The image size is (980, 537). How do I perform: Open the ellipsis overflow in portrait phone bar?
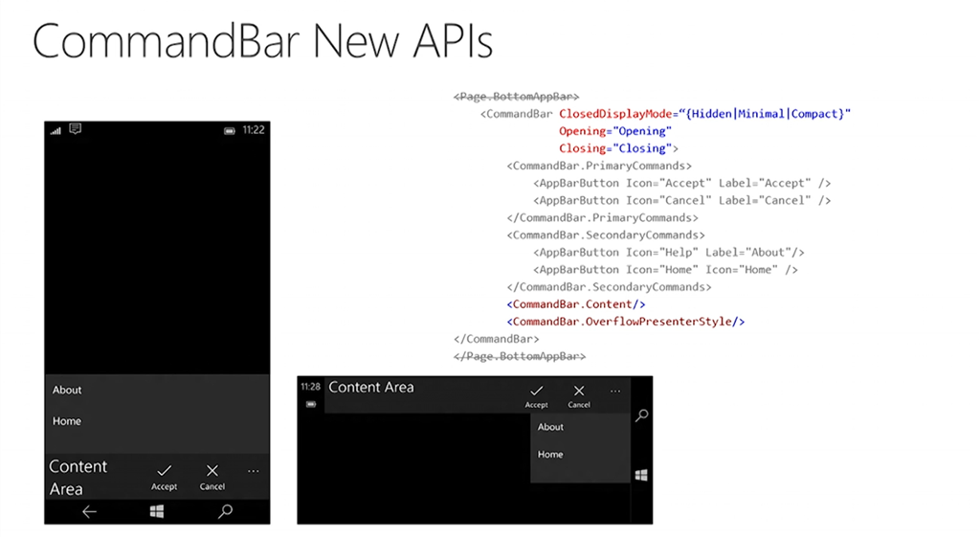(253, 471)
